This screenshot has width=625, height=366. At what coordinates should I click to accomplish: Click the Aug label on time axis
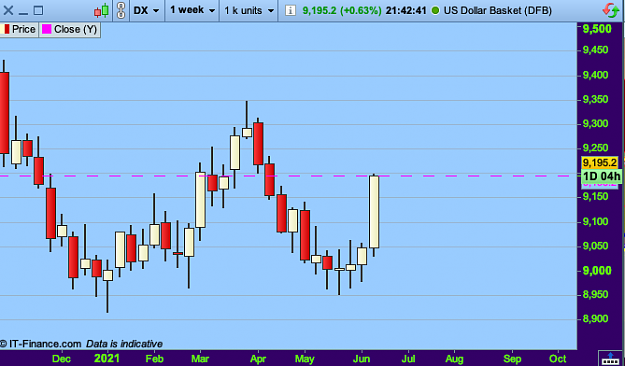tap(454, 359)
